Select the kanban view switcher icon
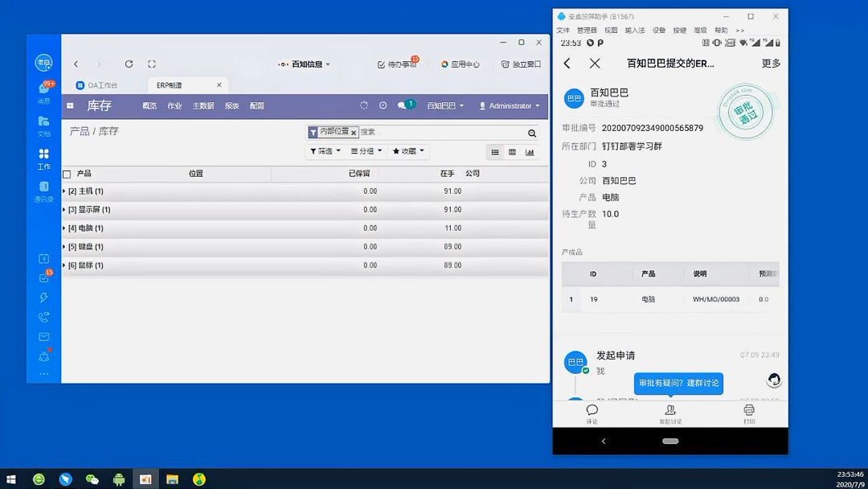Viewport: 868px width, 489px height. (512, 151)
